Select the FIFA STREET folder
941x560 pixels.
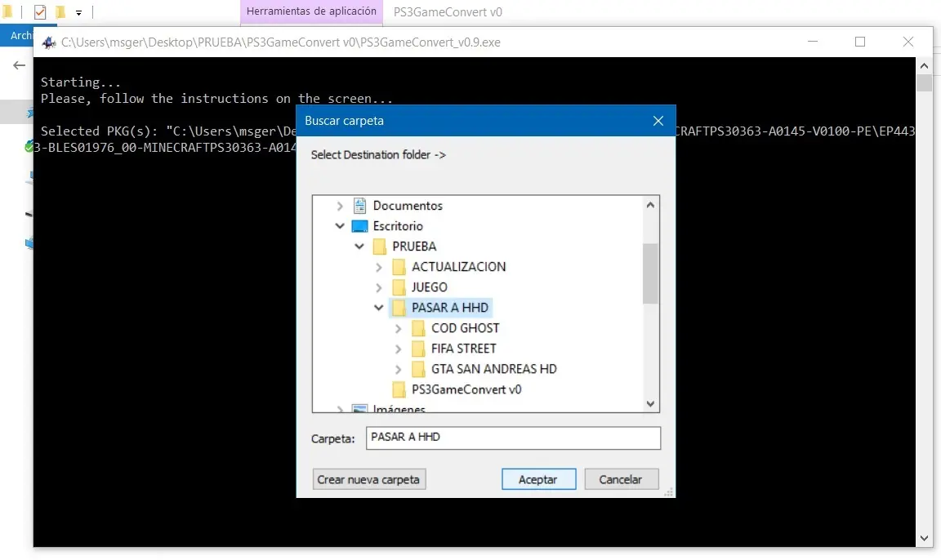(x=463, y=349)
